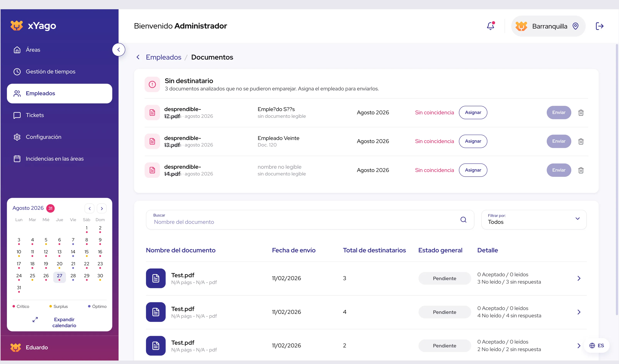This screenshot has height=364, width=619.
Task: Open the Áreas section
Action: (59, 50)
